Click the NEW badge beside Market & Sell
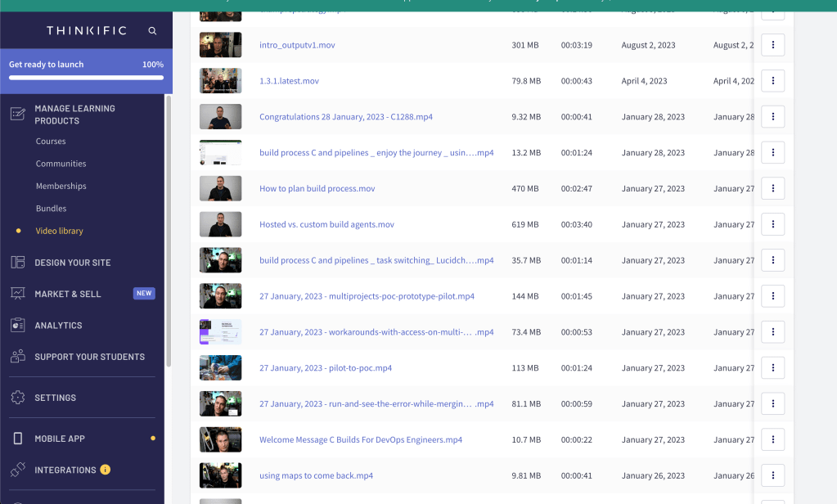This screenshot has width=837, height=504. [144, 293]
